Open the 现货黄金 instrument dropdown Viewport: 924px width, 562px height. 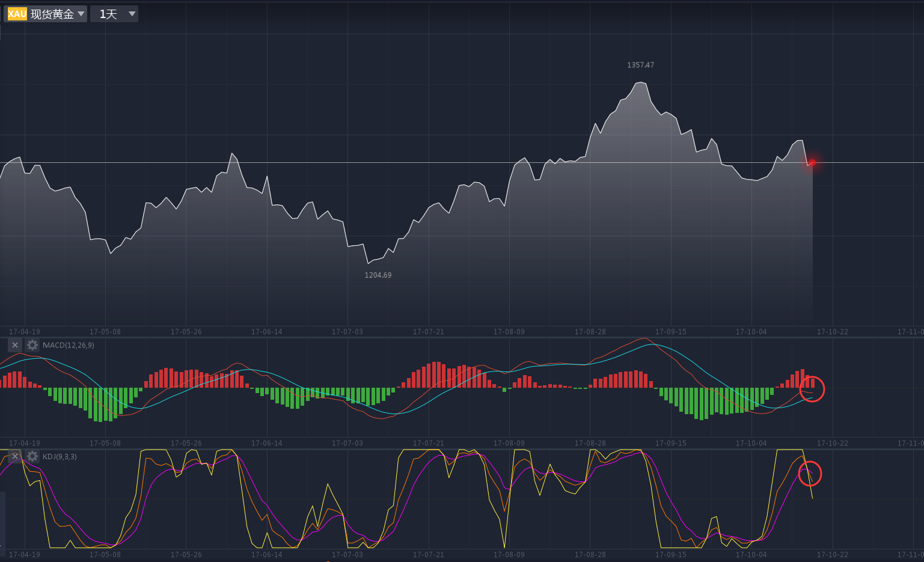click(52, 14)
